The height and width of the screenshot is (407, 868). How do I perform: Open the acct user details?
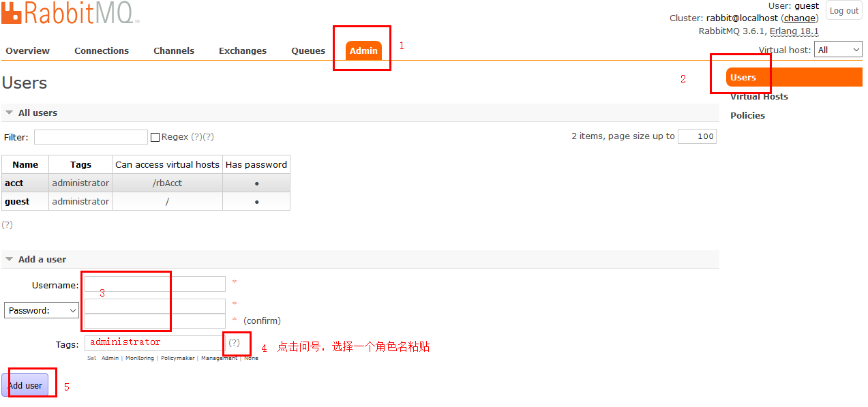pos(14,183)
